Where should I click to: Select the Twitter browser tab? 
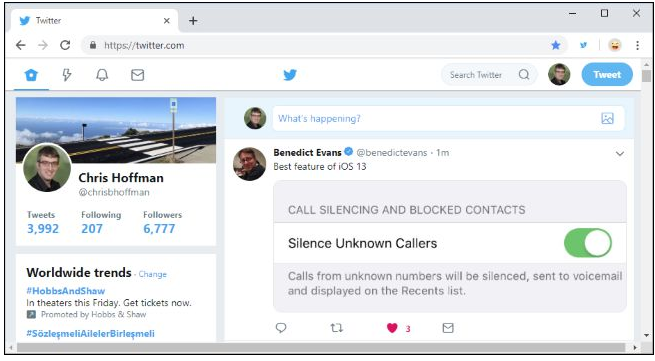95,20
